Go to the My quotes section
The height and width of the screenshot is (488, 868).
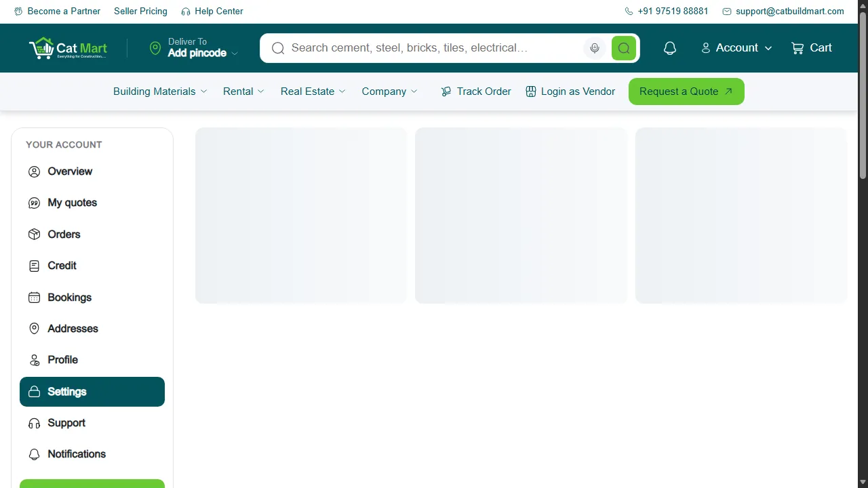click(x=92, y=203)
